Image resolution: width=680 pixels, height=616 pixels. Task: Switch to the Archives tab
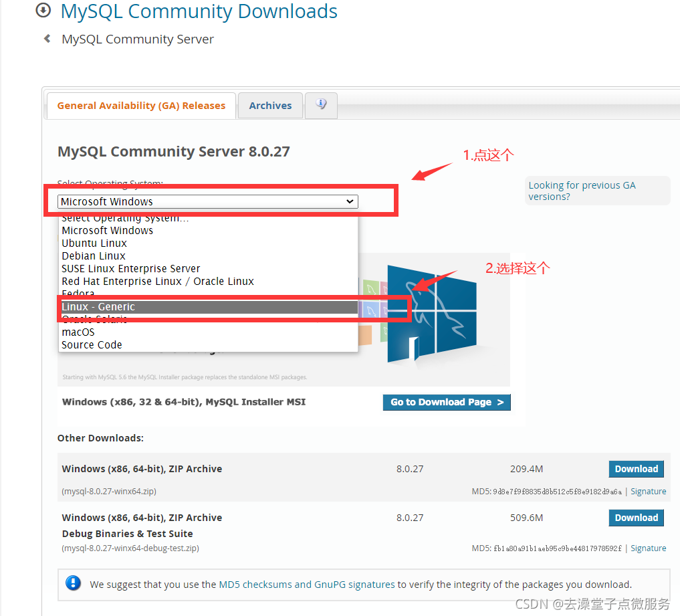[270, 106]
